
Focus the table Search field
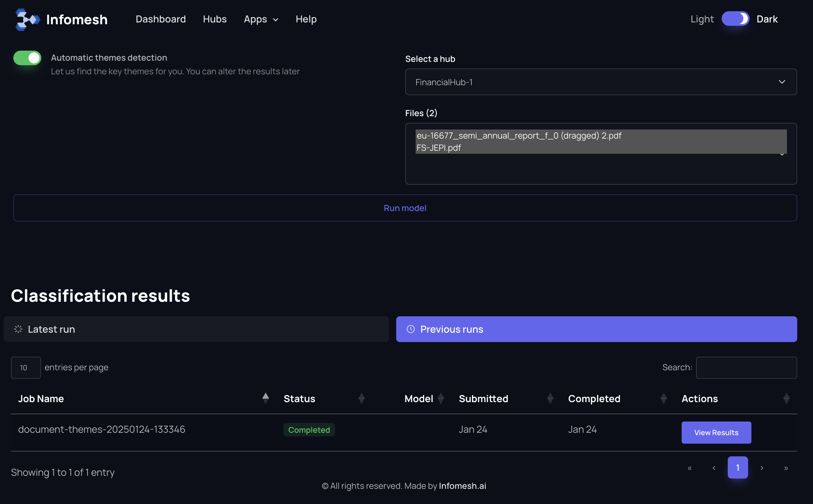(x=746, y=368)
